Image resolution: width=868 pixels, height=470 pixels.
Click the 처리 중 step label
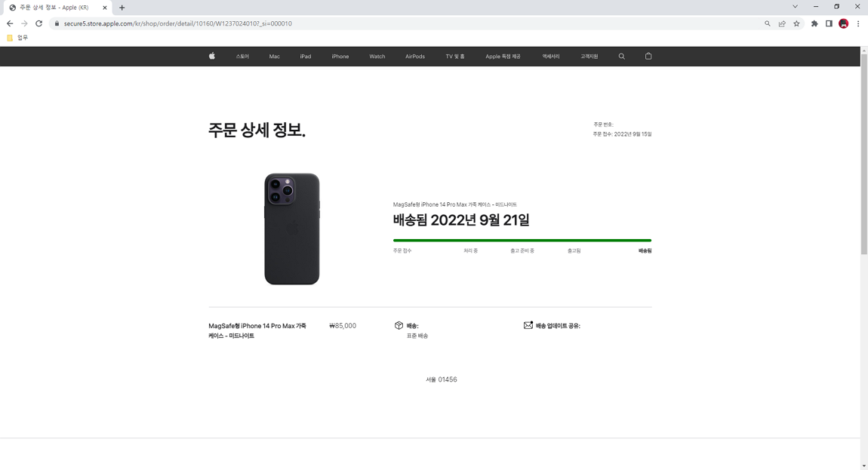point(470,250)
